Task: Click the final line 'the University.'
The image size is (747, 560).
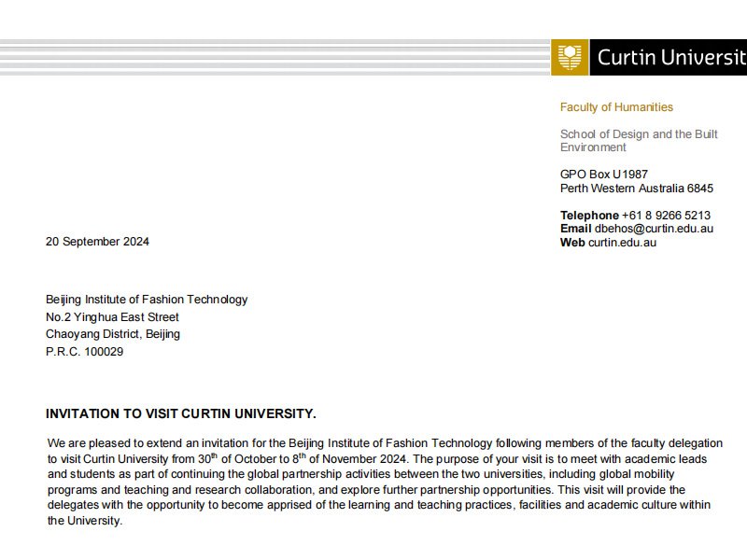Action: (85, 521)
